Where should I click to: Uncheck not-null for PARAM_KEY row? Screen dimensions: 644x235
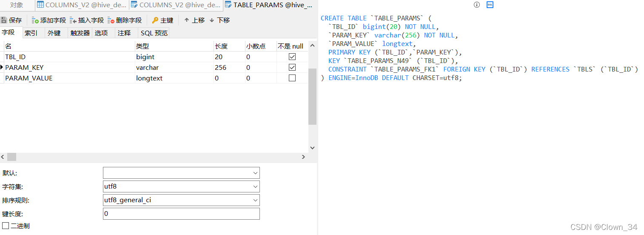(292, 67)
